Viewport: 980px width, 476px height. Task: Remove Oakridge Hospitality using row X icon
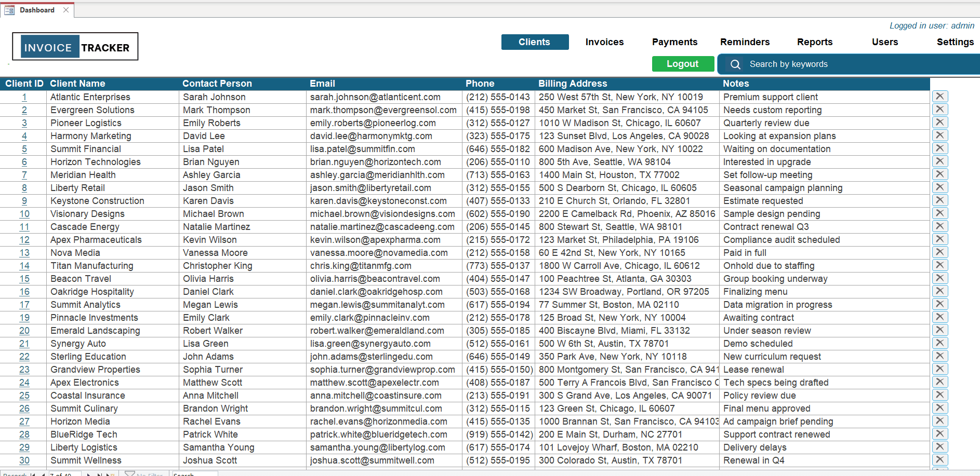pos(939,291)
